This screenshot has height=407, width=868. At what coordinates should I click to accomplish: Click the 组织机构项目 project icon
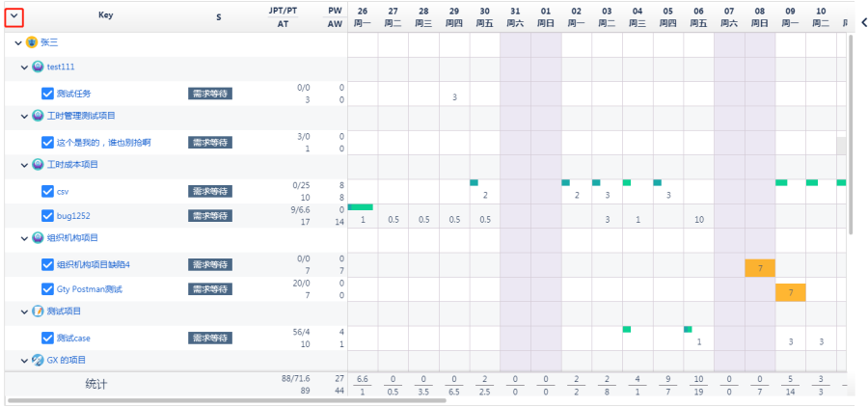39,237
